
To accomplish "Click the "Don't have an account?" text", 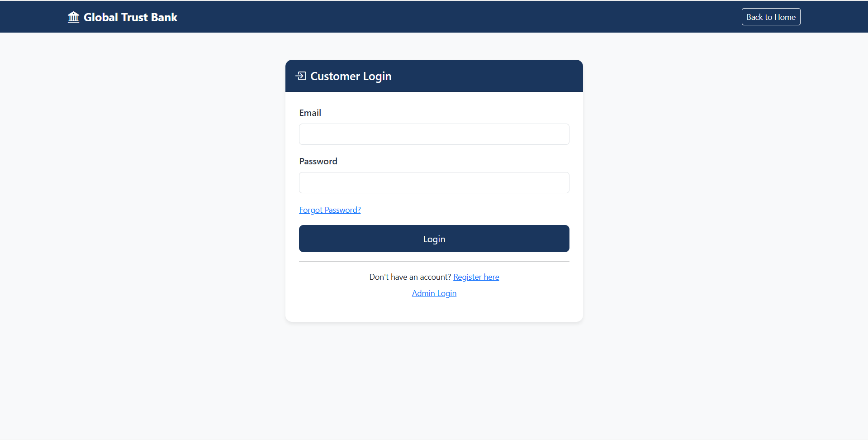I will tap(410, 277).
